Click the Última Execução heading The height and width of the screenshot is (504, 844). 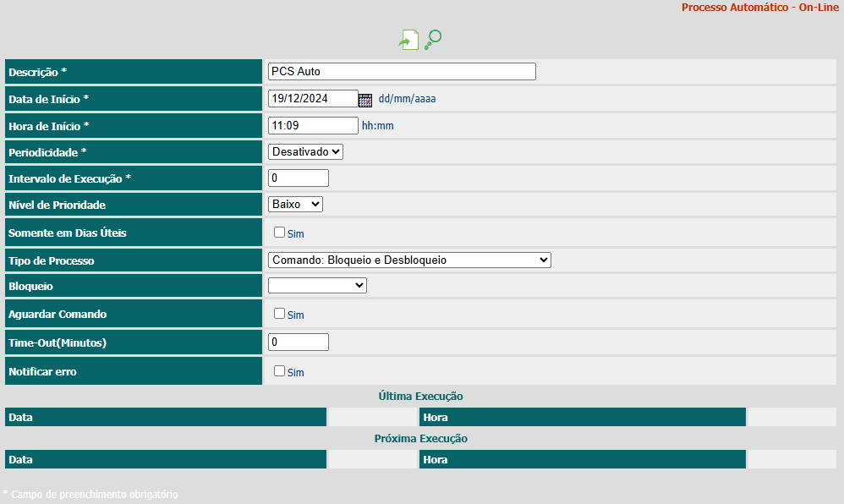[x=420, y=397]
